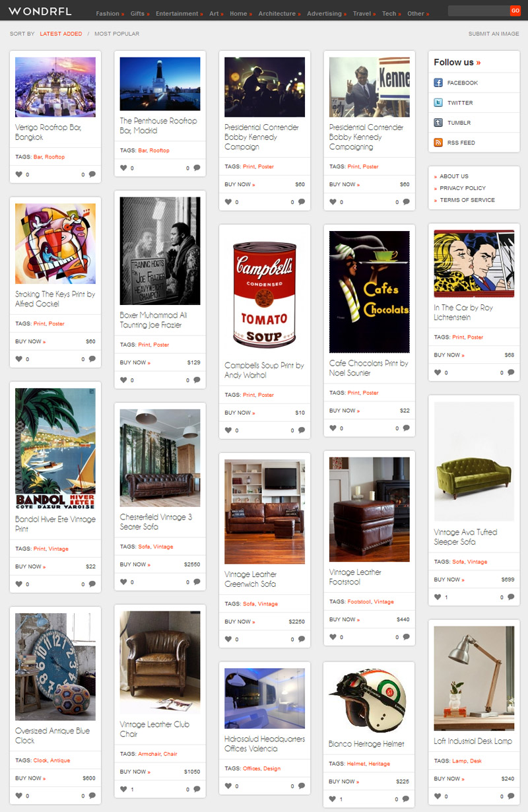This screenshot has width=528, height=812.
Task: Expand the Fashion menu in top navigation
Action: 112,13
